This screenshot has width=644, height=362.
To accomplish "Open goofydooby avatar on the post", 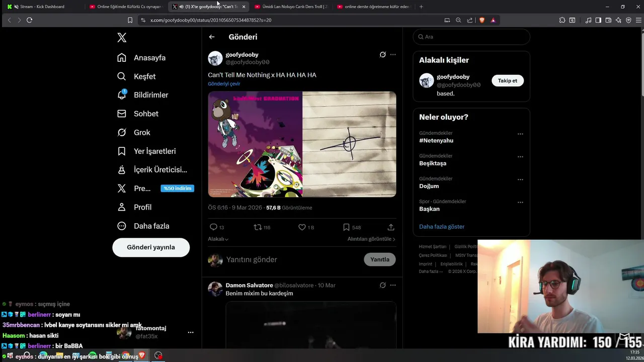I will point(215,58).
